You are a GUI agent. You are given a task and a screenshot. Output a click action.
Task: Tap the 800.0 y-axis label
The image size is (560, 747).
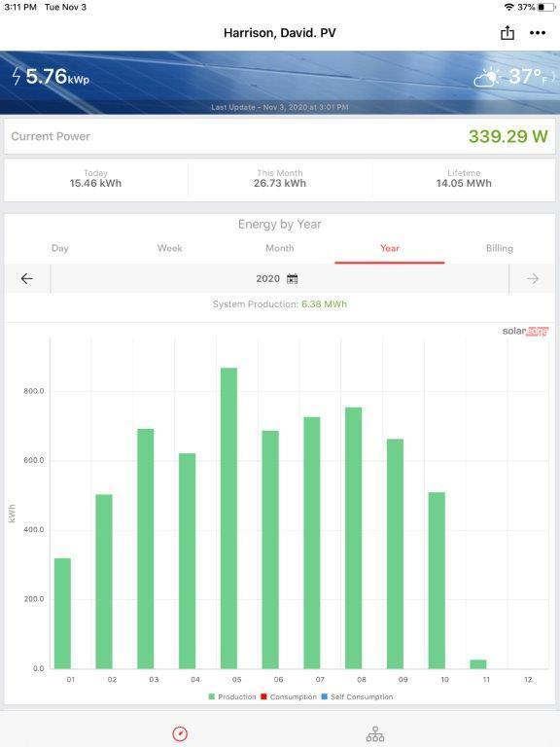[x=34, y=391]
